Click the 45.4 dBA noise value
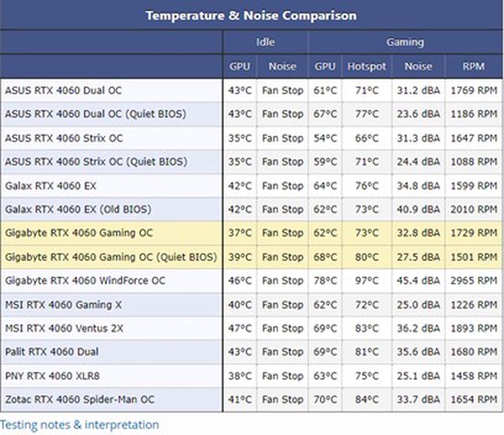This screenshot has height=435, width=504. click(417, 280)
